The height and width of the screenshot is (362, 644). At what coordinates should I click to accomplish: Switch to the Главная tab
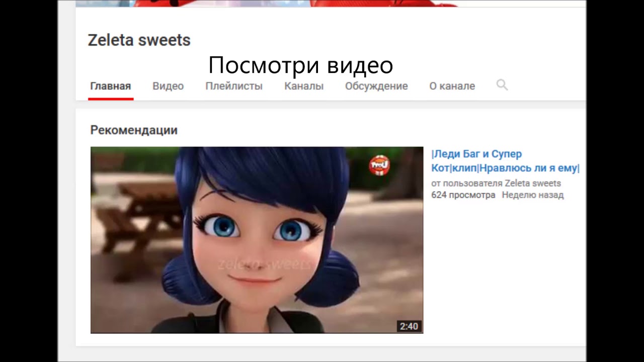click(x=111, y=86)
